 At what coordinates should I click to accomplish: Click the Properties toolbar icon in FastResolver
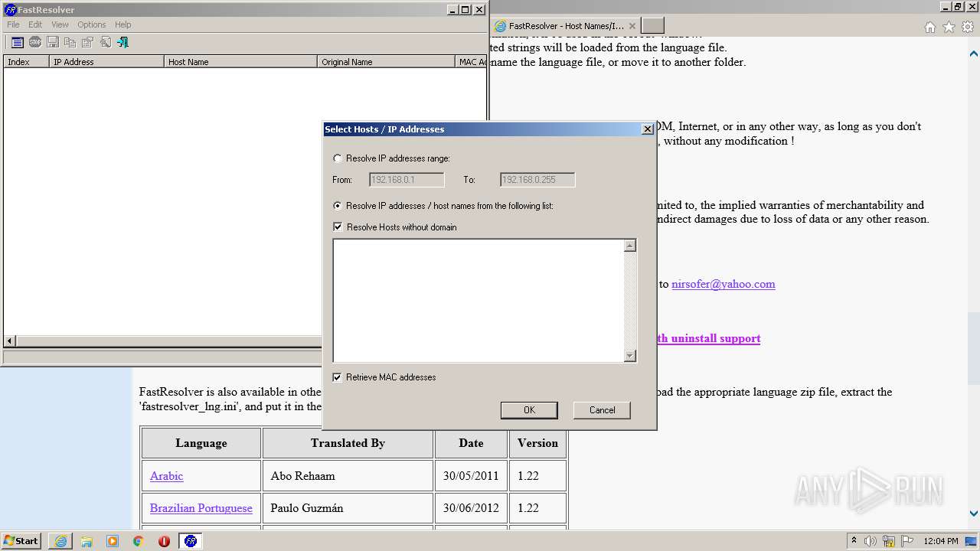pyautogui.click(x=88, y=43)
